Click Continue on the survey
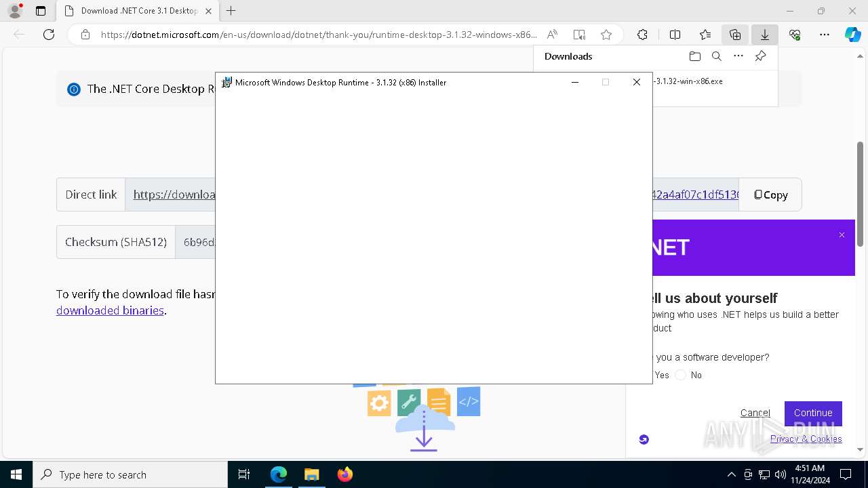 coord(813,413)
